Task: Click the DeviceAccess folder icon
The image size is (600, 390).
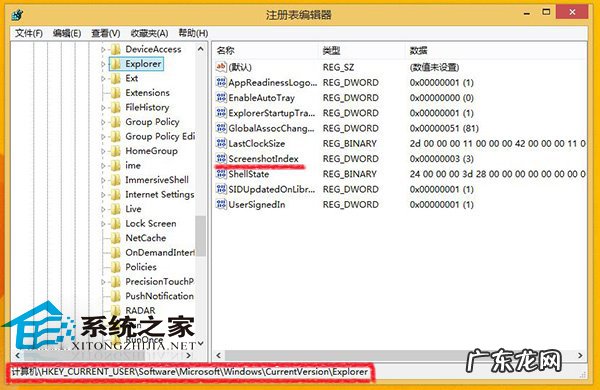Action: [115, 49]
